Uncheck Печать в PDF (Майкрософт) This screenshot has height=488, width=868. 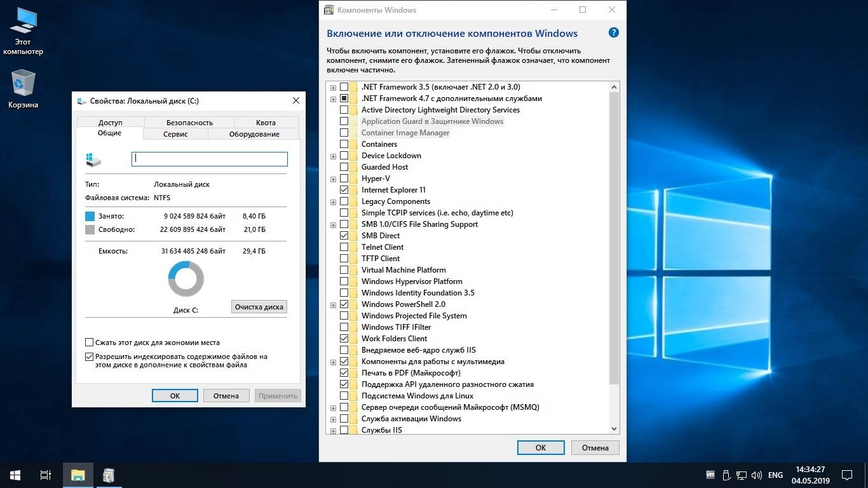[x=344, y=373]
